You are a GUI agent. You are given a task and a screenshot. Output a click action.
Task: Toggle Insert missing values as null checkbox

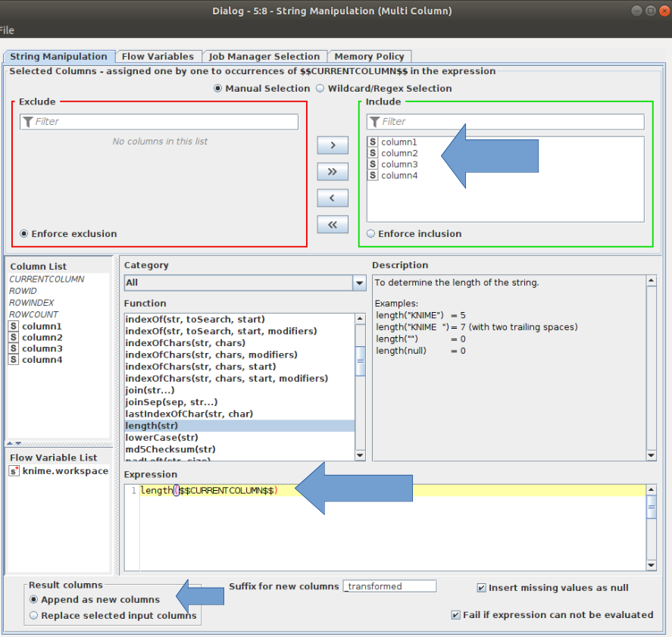pyautogui.click(x=481, y=588)
